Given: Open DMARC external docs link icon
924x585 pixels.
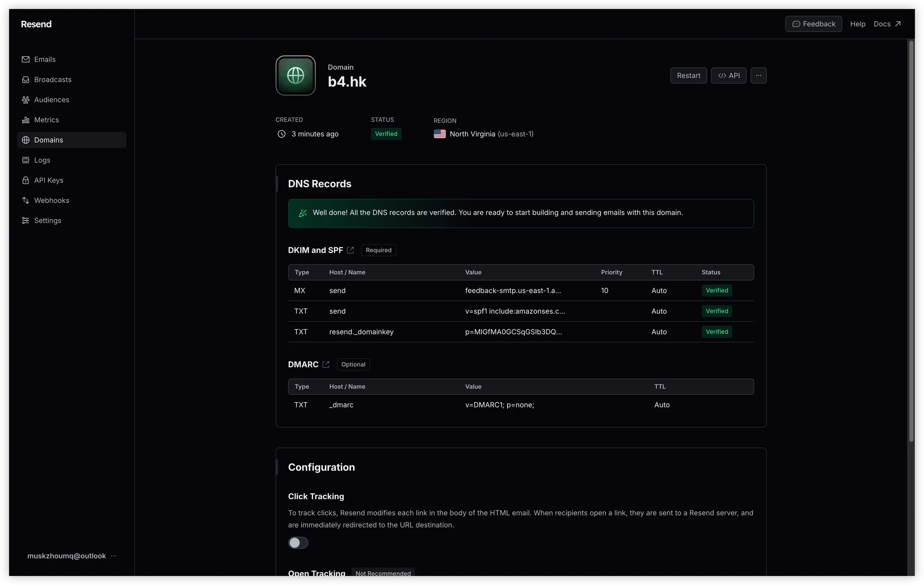Looking at the screenshot, I should (x=326, y=364).
